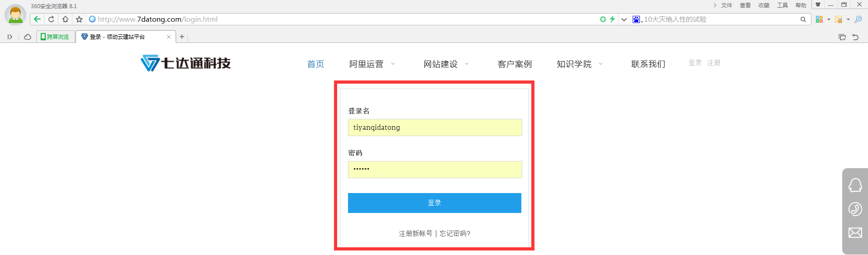Image resolution: width=868 pixels, height=255 pixels.
Task: Focus the 登录名 username field
Action: (435, 127)
